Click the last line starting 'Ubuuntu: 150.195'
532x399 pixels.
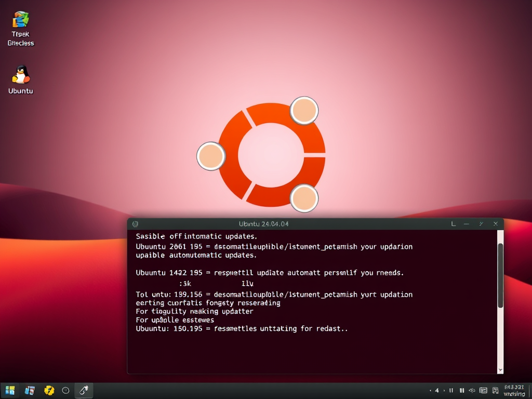point(242,329)
